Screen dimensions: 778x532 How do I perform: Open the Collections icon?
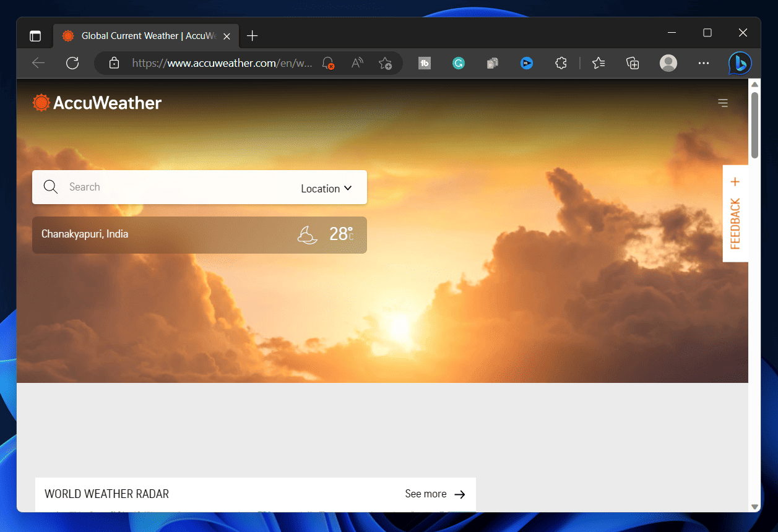[x=633, y=63]
